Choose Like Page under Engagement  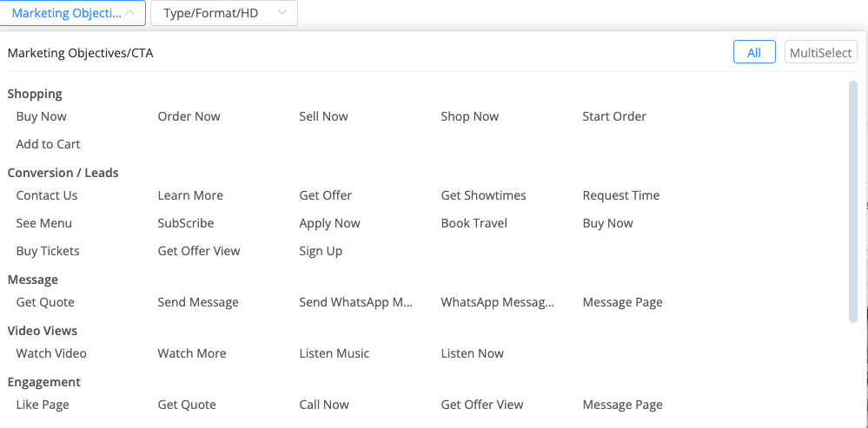43,405
